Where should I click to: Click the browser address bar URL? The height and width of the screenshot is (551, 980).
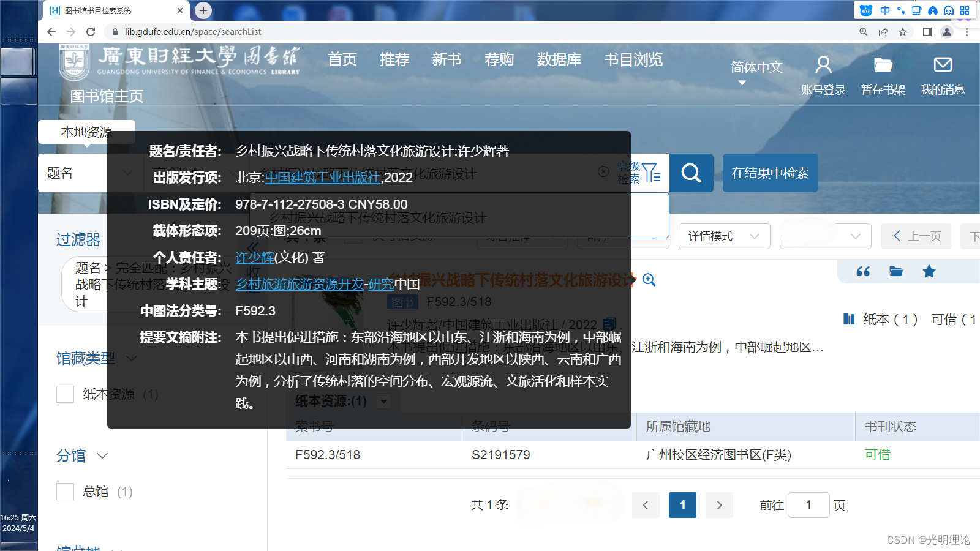pyautogui.click(x=193, y=32)
